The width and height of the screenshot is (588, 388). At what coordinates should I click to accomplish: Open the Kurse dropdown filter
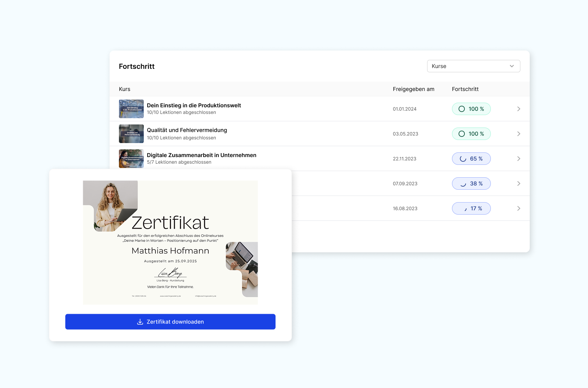click(x=473, y=66)
